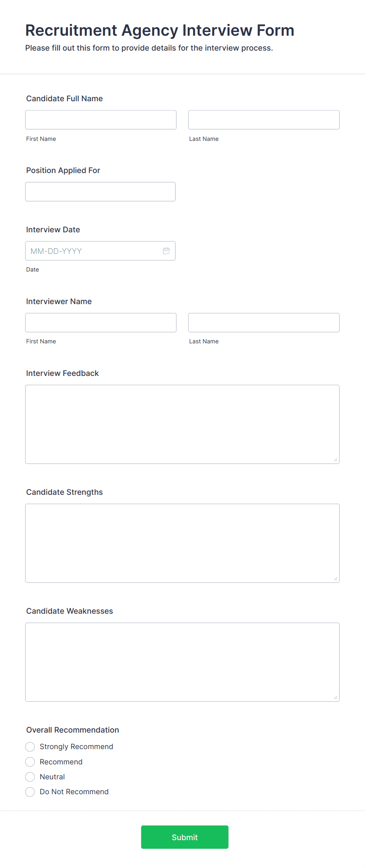The height and width of the screenshot is (868, 365).
Task: Click into the Candidate Weaknesses textarea
Action: [x=182, y=662]
